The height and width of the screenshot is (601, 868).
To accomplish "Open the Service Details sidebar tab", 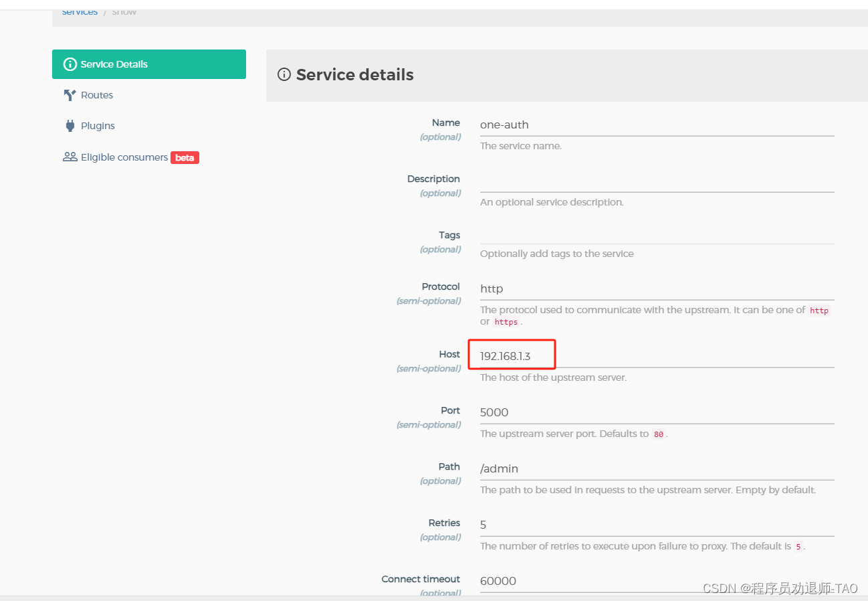I will pos(149,64).
